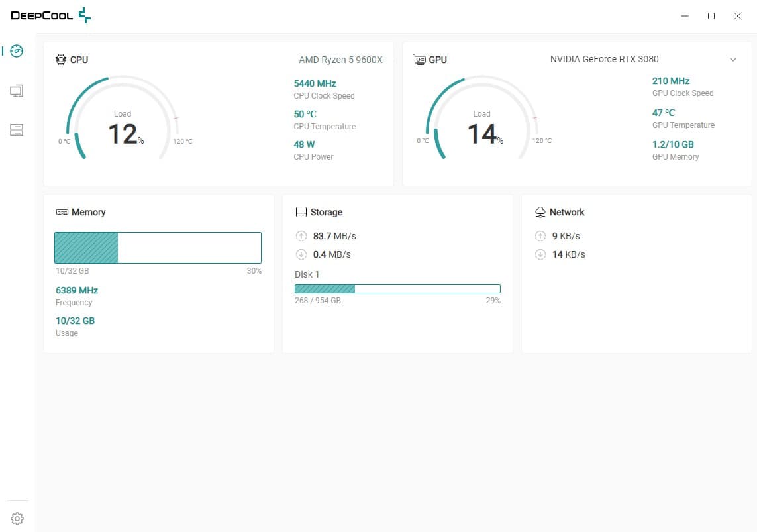Click the GPU load gauge
The height and width of the screenshot is (532, 757).
[x=481, y=119]
